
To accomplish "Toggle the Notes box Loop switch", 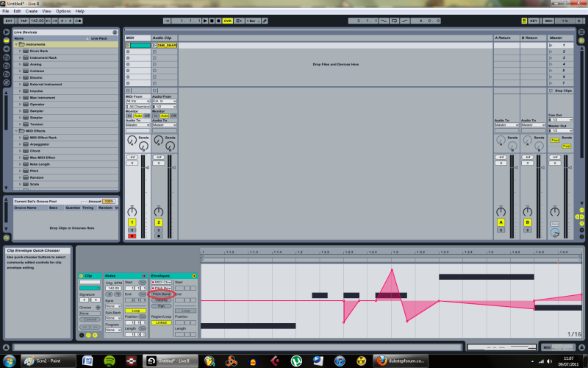I will click(x=136, y=311).
